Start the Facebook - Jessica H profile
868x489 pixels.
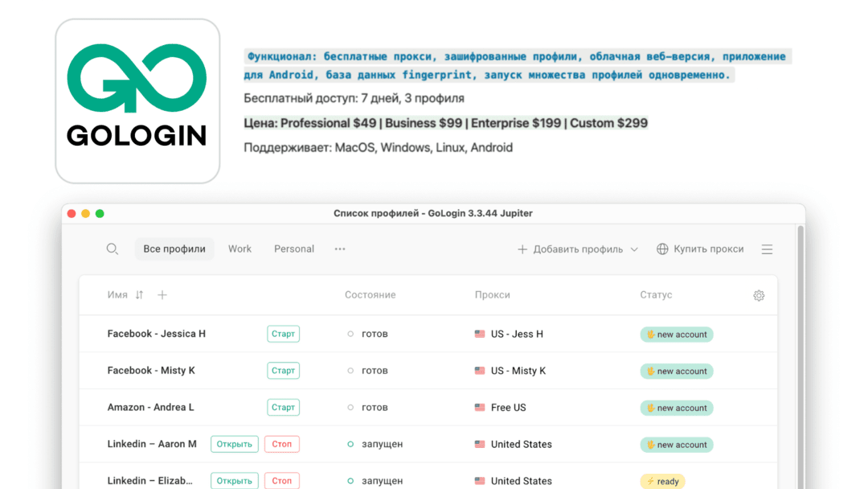coord(283,333)
